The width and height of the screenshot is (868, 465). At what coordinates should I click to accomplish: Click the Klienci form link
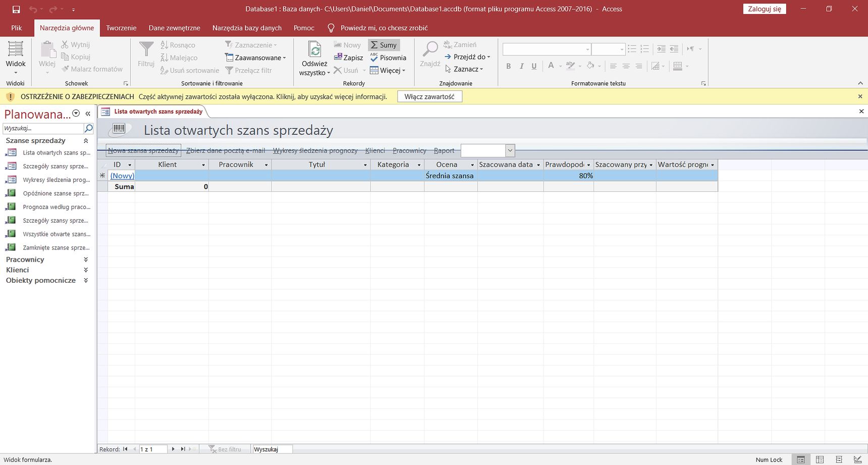pos(375,150)
